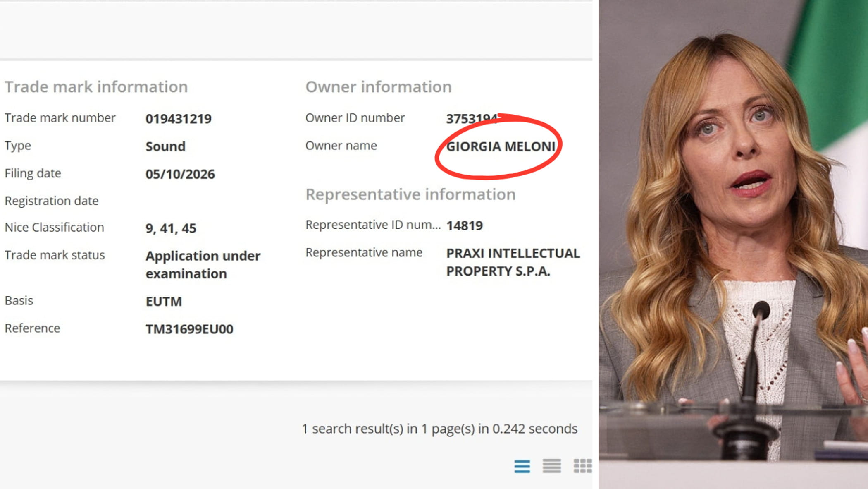The image size is (868, 489).
Task: Click reference TM31699EU00
Action: [x=189, y=329]
